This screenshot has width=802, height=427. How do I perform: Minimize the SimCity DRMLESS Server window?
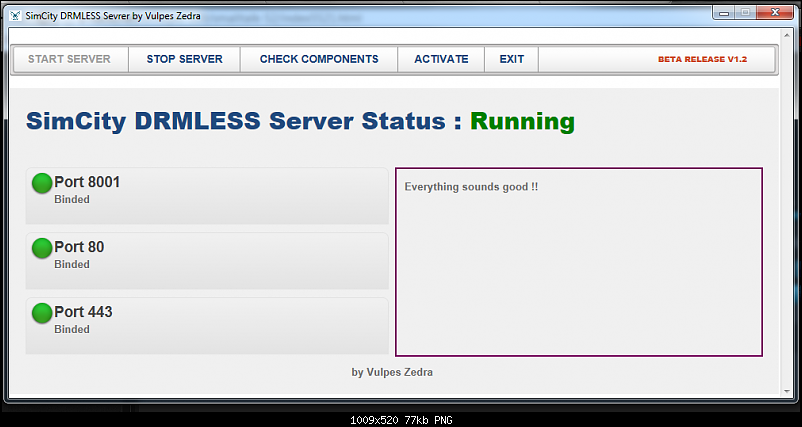click(x=724, y=13)
